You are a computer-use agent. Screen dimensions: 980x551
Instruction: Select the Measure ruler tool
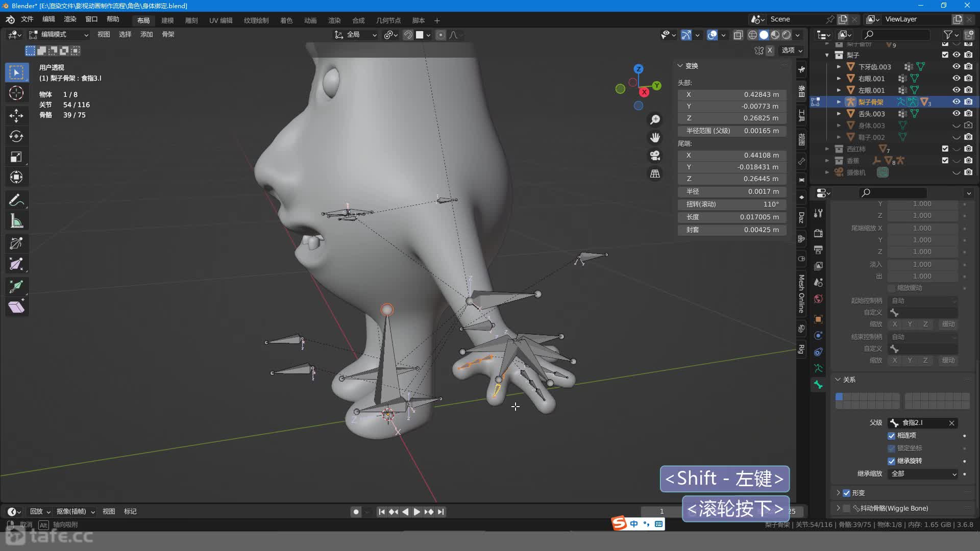(x=16, y=221)
